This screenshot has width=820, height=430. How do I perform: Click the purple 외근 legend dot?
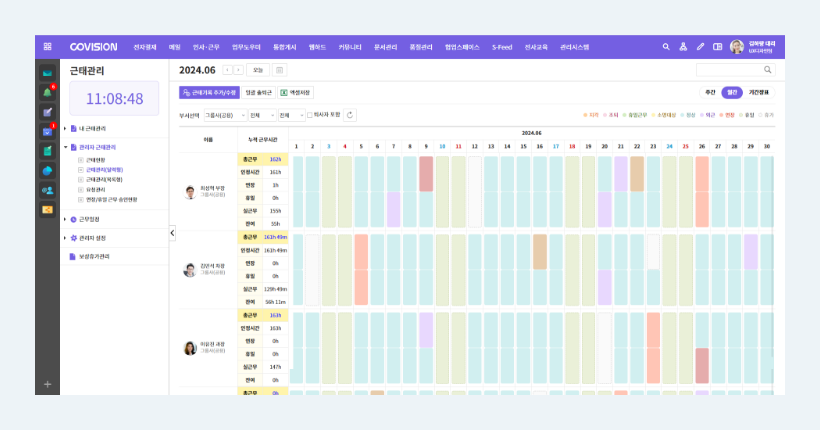pos(702,115)
